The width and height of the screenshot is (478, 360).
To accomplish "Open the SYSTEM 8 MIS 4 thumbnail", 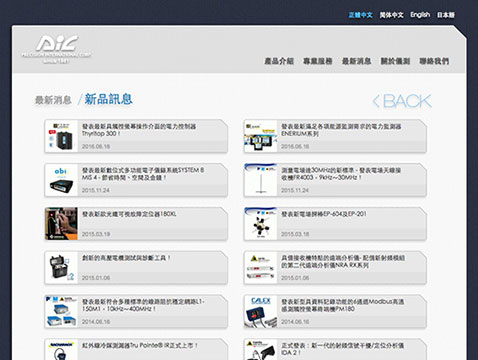I will pyautogui.click(x=61, y=180).
